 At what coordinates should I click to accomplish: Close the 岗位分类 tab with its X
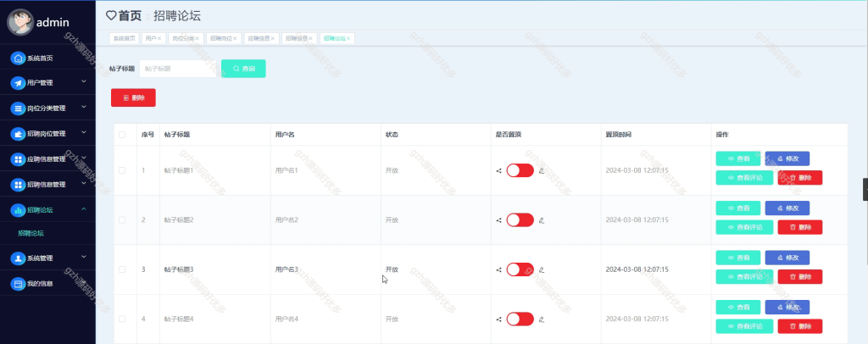click(x=197, y=39)
